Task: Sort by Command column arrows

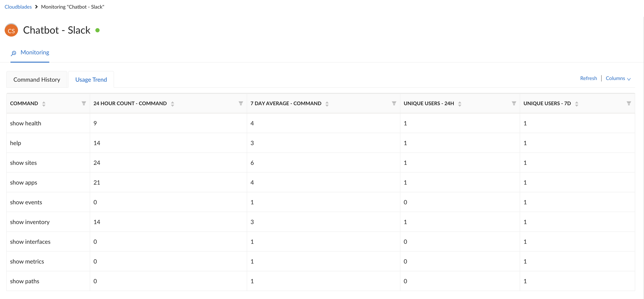Action: pos(44,104)
